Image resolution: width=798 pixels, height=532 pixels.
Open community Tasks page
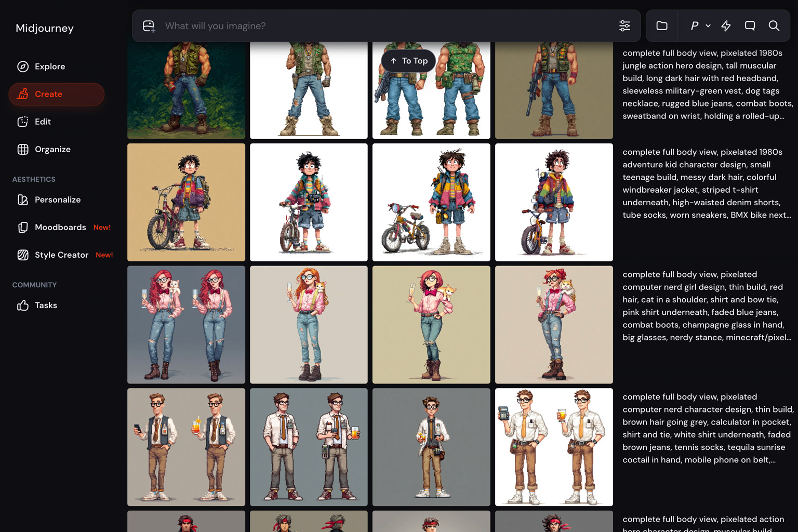[45, 305]
